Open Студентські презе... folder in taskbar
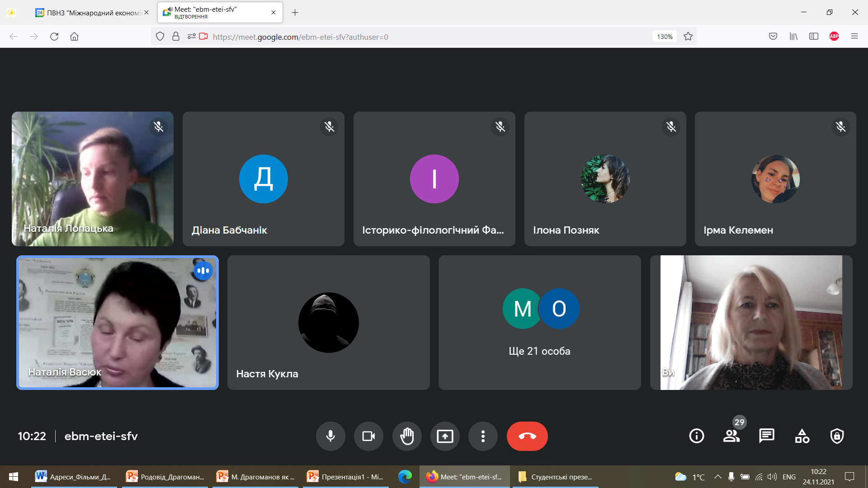The image size is (868, 488). pyautogui.click(x=556, y=477)
